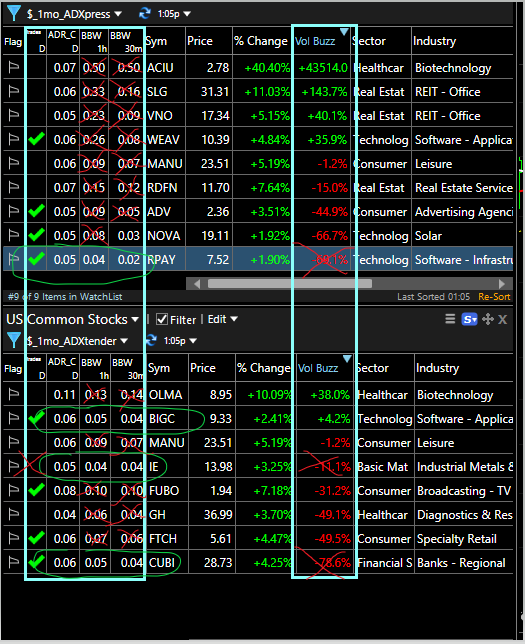Toggle the green trades checkmark on WEAV row
The image size is (525, 644).
pyautogui.click(x=36, y=139)
